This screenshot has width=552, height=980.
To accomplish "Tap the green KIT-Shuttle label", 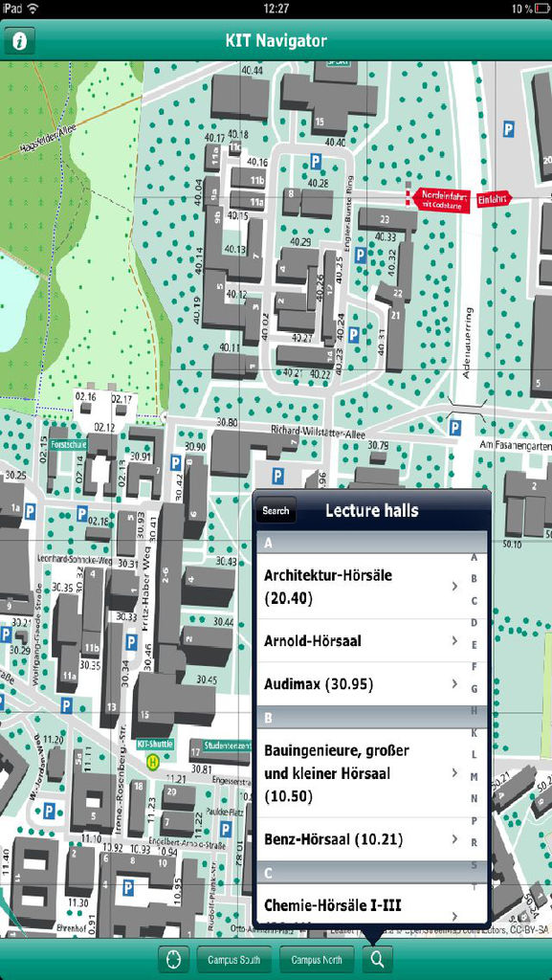I will [155, 745].
